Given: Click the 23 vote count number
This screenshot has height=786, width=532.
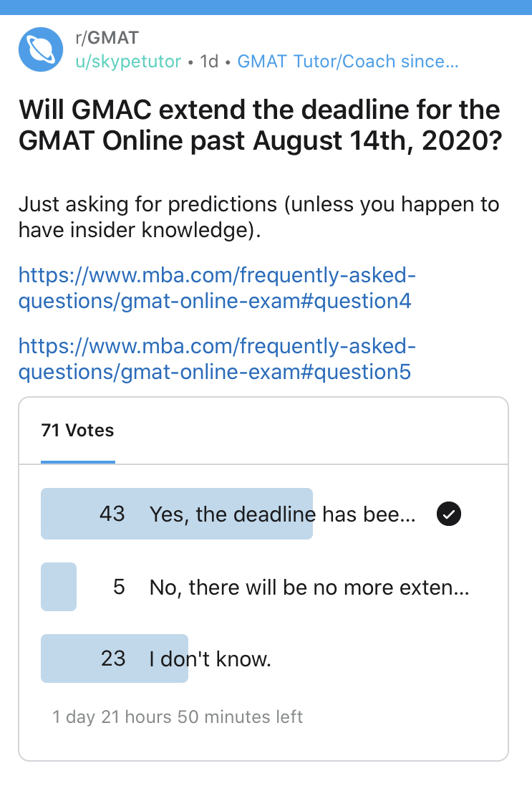Looking at the screenshot, I should pyautogui.click(x=113, y=658).
